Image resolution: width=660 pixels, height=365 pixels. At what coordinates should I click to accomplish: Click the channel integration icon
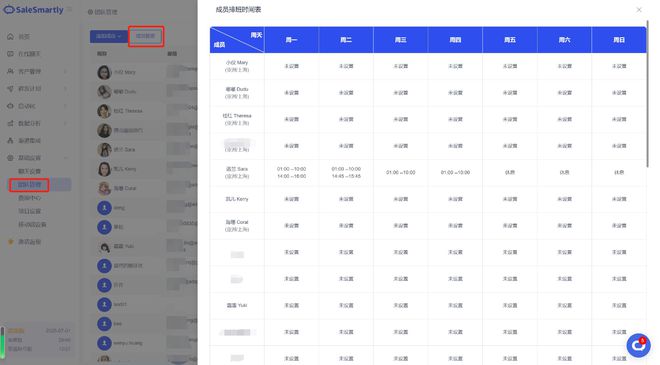pyautogui.click(x=11, y=141)
